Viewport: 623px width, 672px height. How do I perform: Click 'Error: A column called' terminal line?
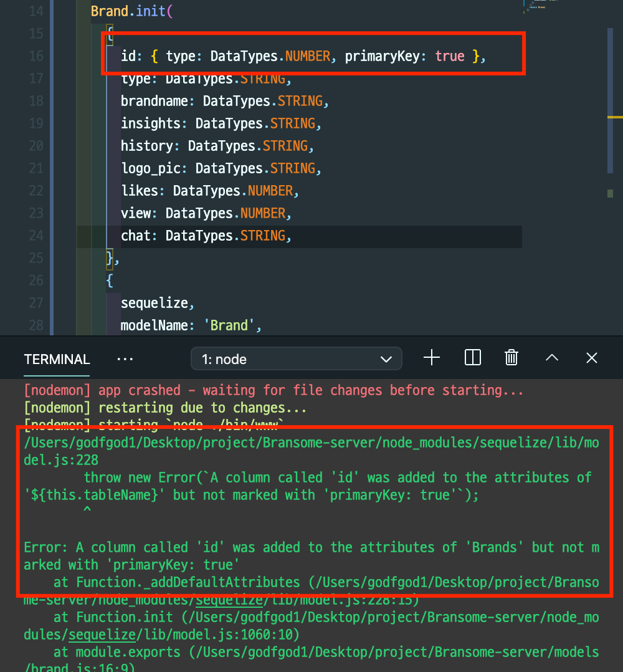(x=311, y=556)
